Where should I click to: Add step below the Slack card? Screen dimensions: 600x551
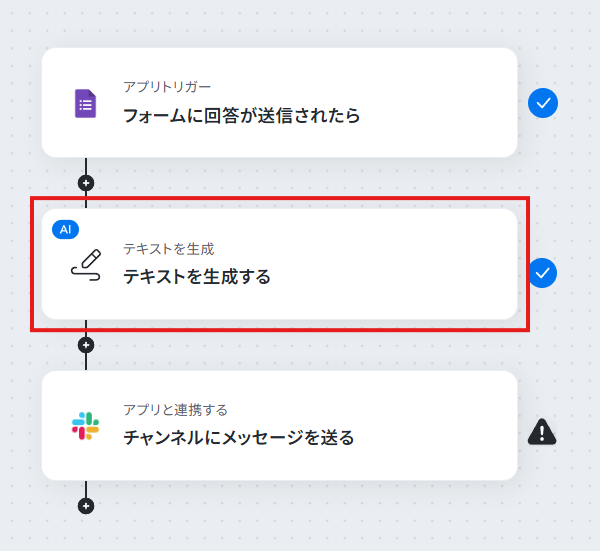point(86,505)
